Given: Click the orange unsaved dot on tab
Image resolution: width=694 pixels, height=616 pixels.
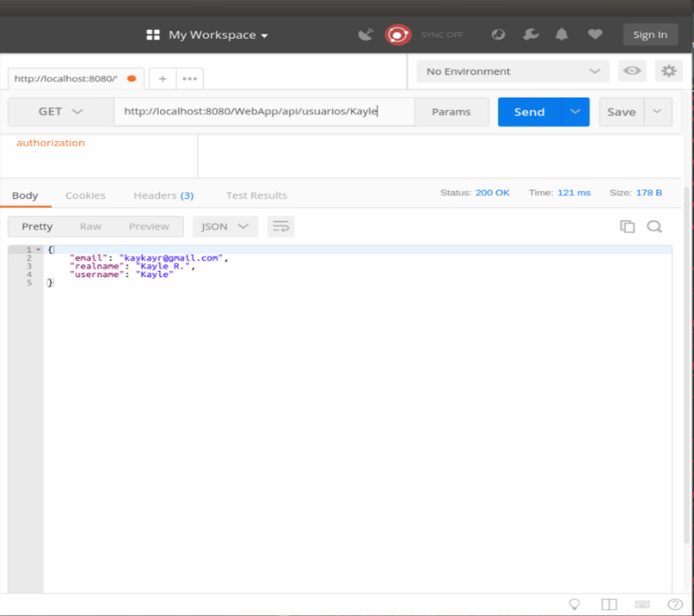Looking at the screenshot, I should point(132,78).
